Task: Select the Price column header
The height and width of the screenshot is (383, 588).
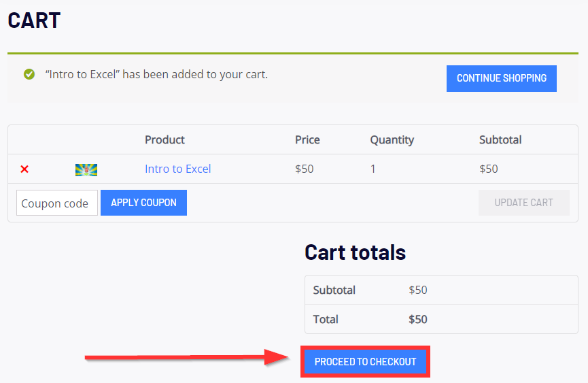Action: coord(307,140)
